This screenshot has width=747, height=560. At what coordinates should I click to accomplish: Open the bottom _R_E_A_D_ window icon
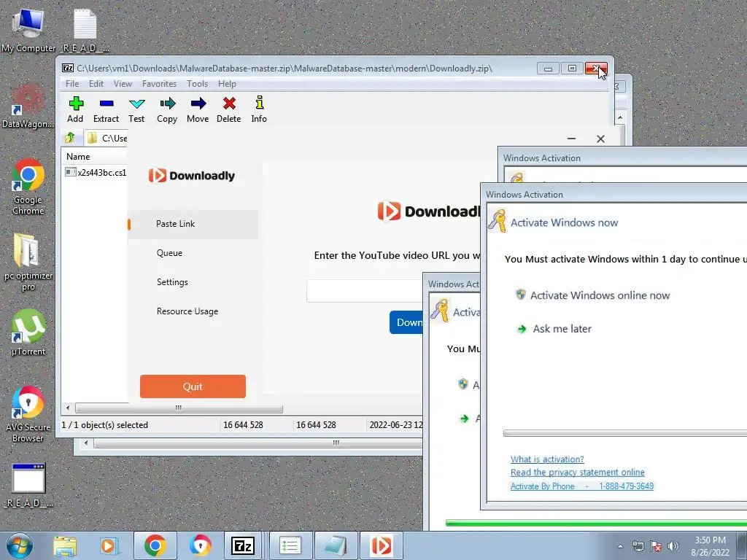pos(28,485)
